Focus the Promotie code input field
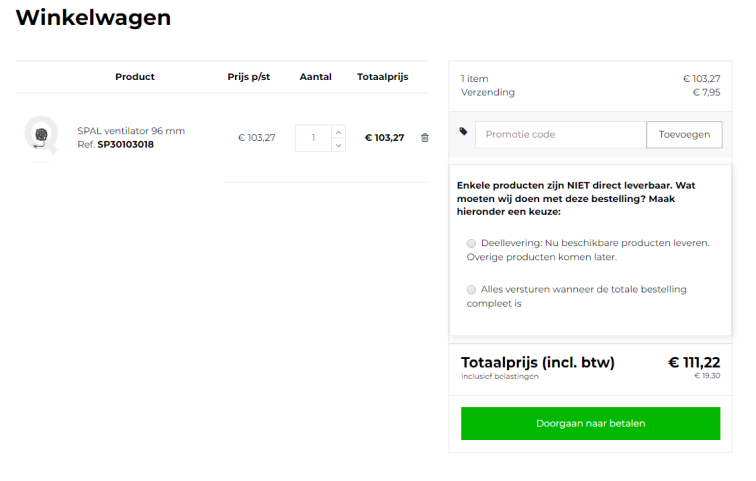The image size is (756, 481). [560, 135]
